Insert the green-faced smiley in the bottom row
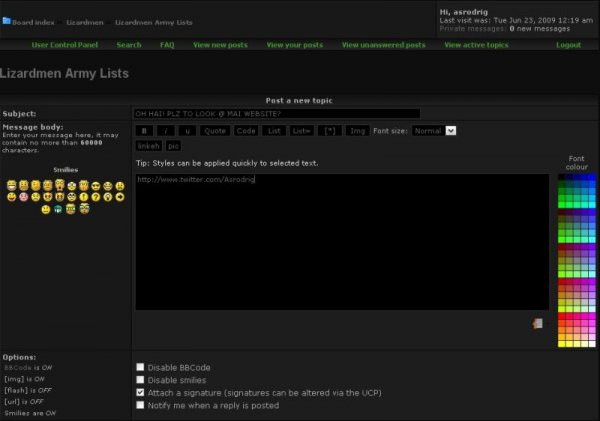This screenshot has height=421, width=600. point(58,210)
